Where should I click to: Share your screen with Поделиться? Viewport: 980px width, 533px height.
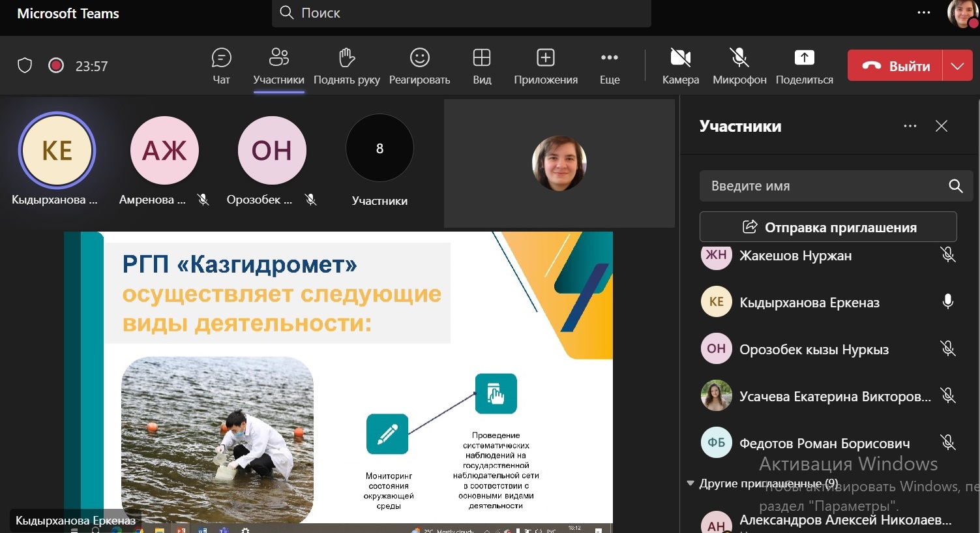[805, 66]
